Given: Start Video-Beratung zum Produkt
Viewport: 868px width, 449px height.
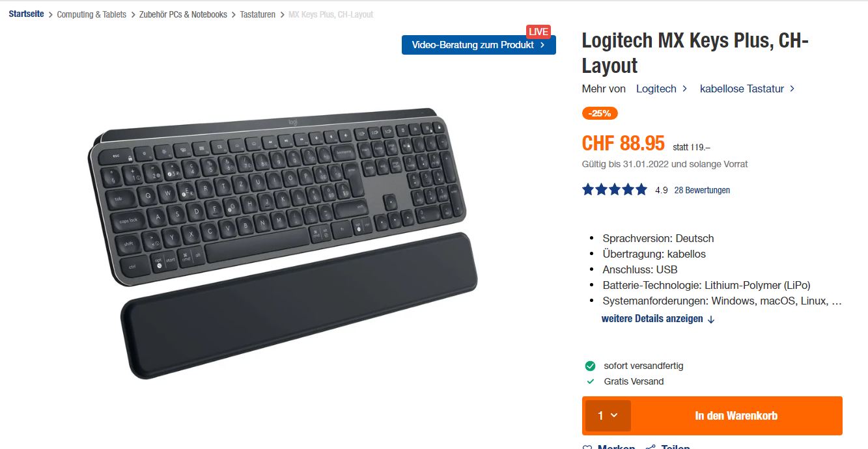Looking at the screenshot, I should point(479,45).
